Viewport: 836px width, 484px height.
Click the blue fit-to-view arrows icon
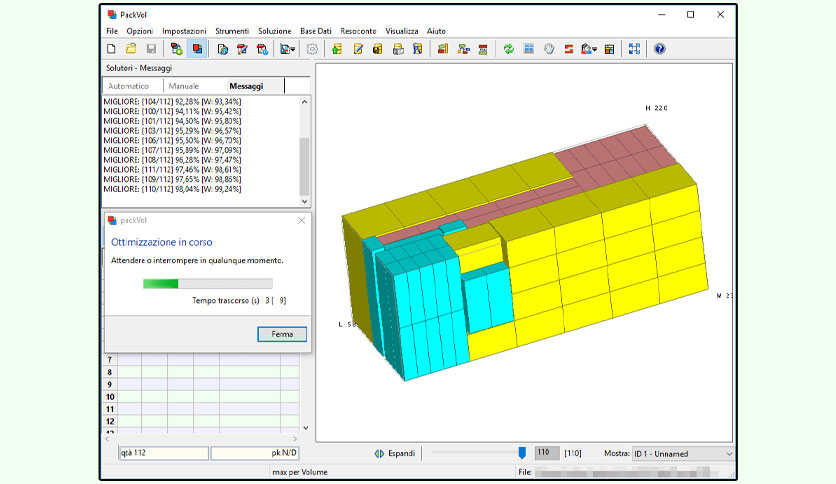click(634, 49)
